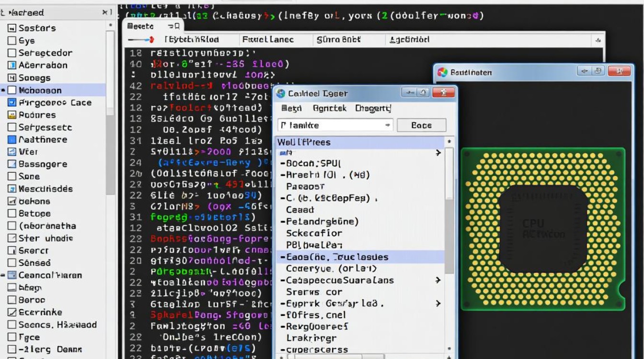Enable the Gye checkbox

pos(12,41)
